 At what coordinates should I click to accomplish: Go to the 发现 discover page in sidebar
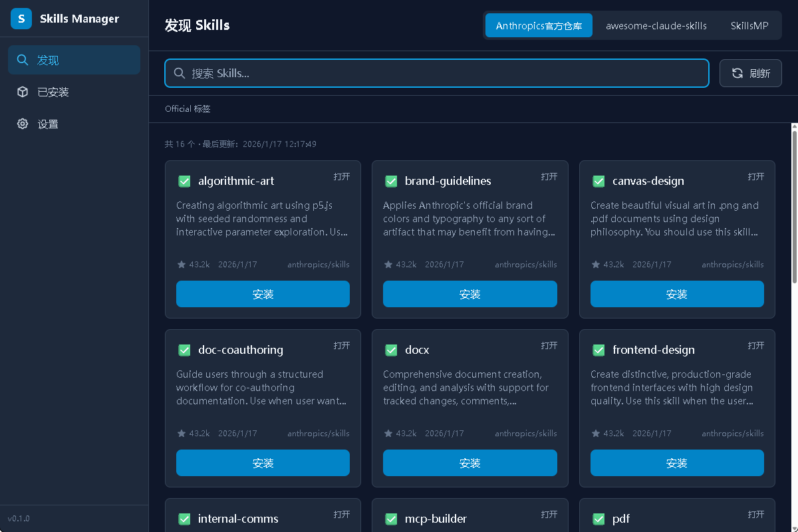point(48,60)
